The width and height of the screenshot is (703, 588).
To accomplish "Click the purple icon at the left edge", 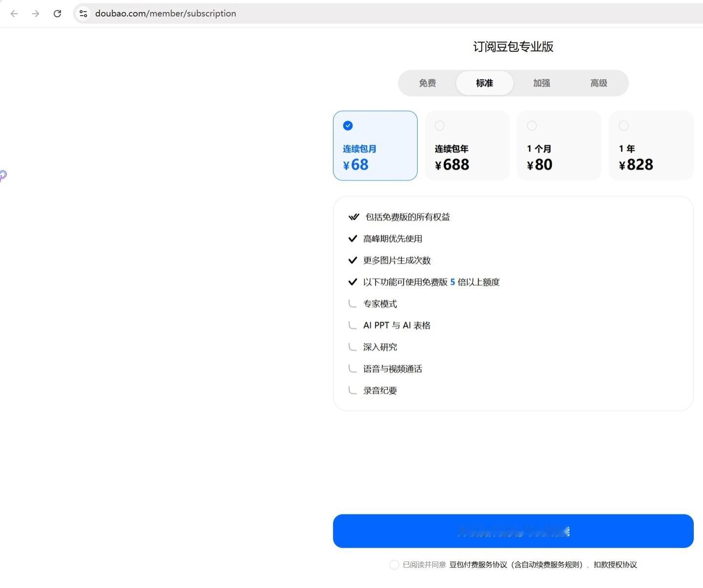I will point(3,176).
